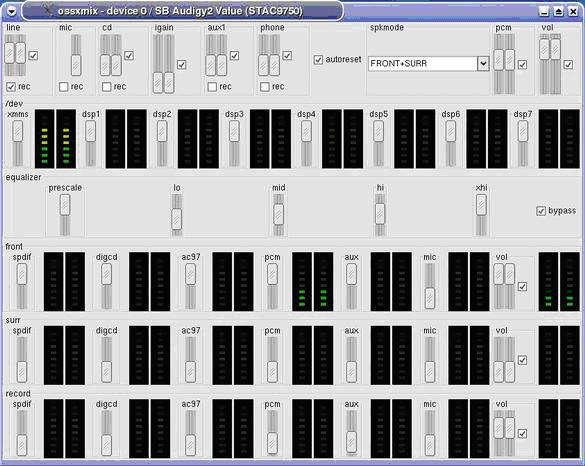The image size is (585, 466).
Task: Click the front spdif slider handle
Action: (x=22, y=274)
